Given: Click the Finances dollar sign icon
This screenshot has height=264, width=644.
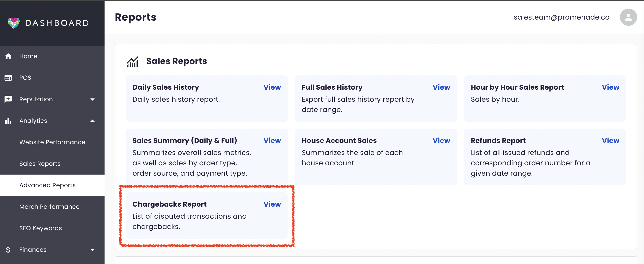Looking at the screenshot, I should coord(8,250).
